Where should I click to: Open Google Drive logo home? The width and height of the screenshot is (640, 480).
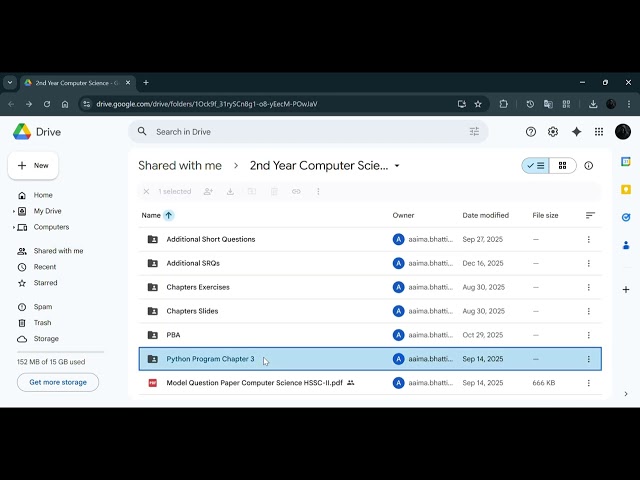[37, 132]
